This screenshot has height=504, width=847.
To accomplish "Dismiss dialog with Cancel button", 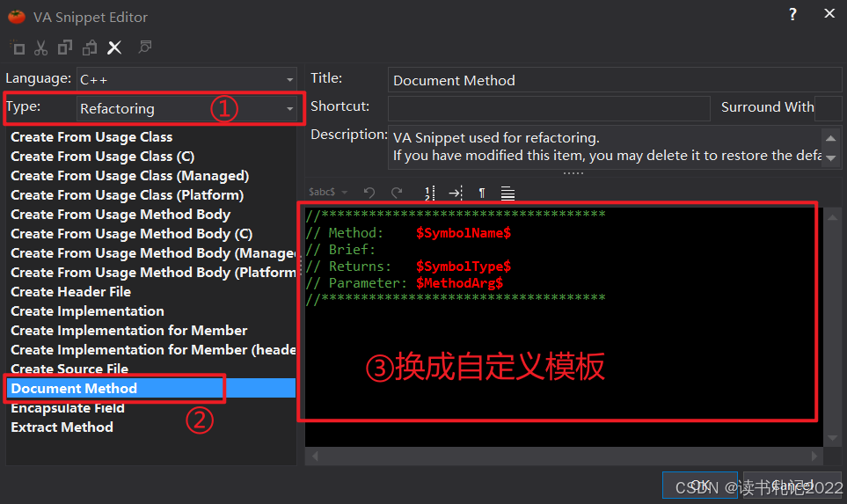I will coord(792,486).
